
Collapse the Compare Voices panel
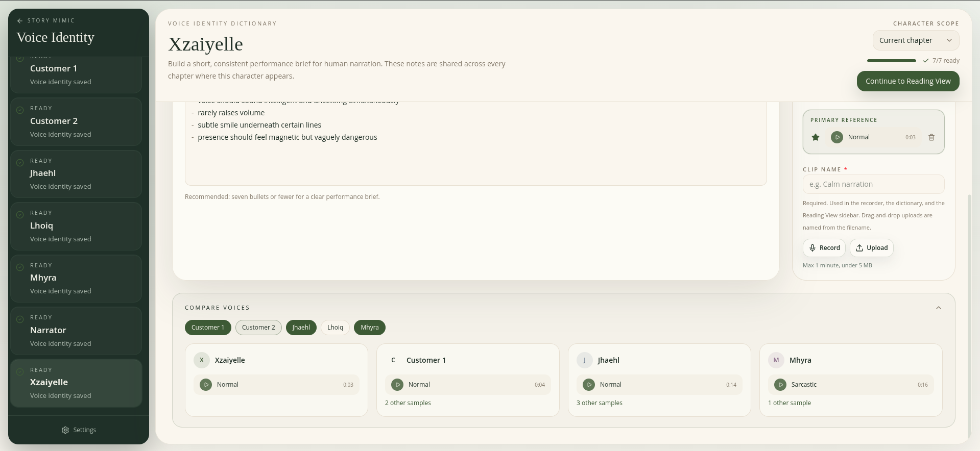939,308
